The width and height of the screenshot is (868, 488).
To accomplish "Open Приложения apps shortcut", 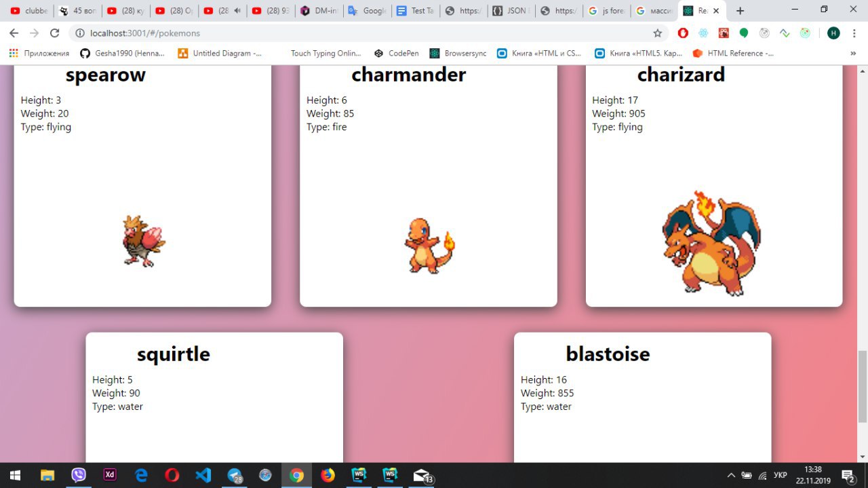I will 39,53.
